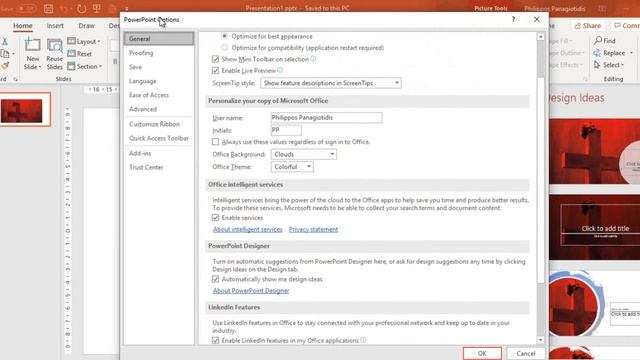
Task: Click the Cancel button
Action: [526, 353]
